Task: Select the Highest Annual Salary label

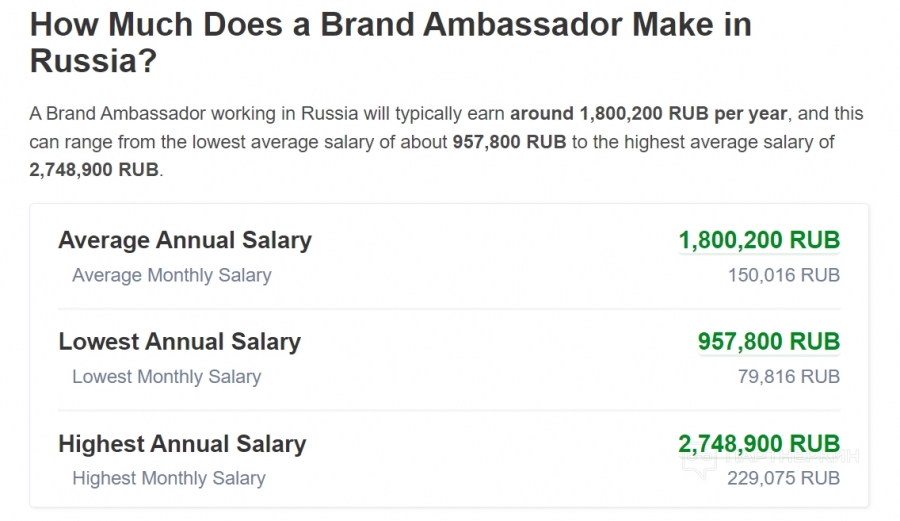Action: 183,444
